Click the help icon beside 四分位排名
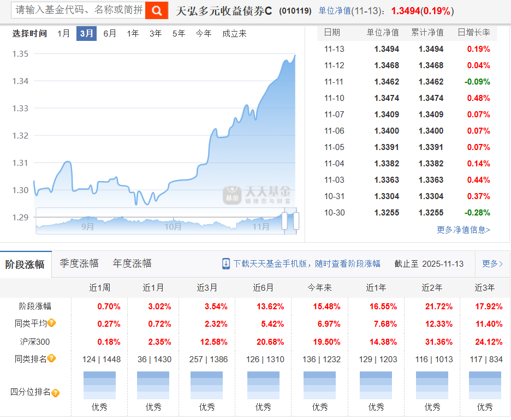 click(55, 393)
